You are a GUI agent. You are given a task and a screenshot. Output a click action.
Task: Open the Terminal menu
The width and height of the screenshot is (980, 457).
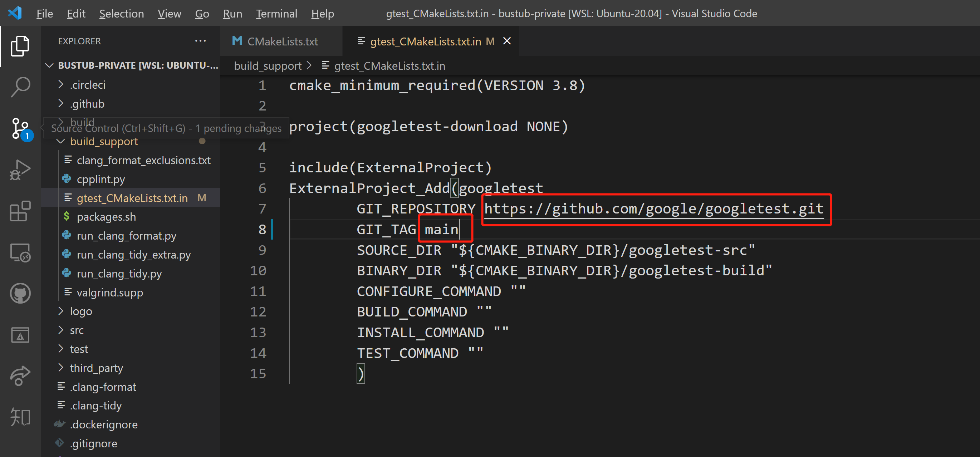tap(276, 14)
